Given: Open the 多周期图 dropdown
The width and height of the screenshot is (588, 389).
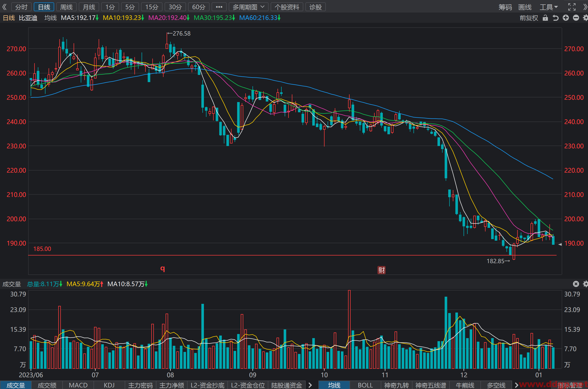Looking at the screenshot, I should [x=248, y=7].
